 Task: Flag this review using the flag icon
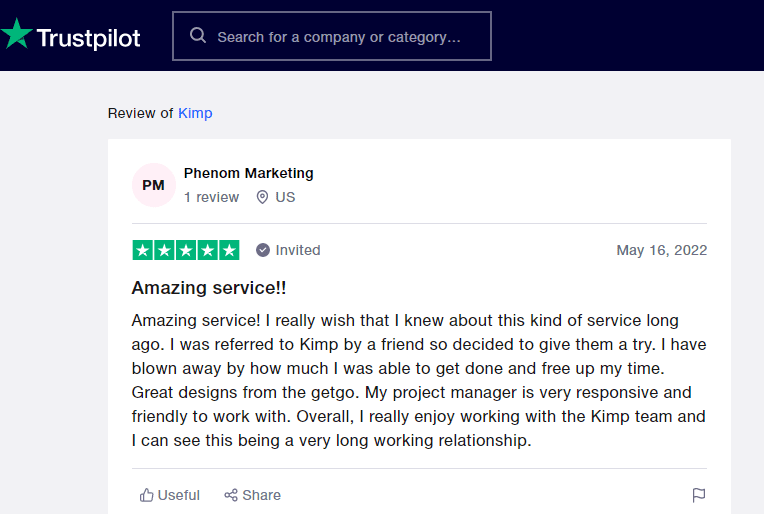[x=699, y=495]
